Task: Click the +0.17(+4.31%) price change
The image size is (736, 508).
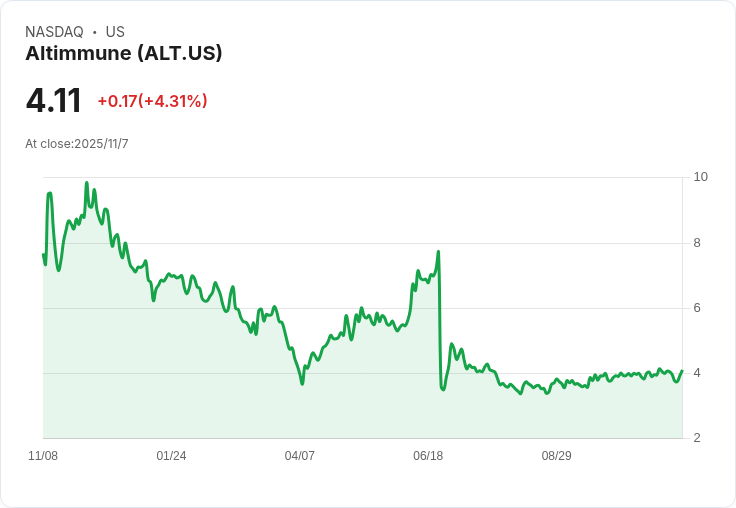Action: [x=152, y=101]
